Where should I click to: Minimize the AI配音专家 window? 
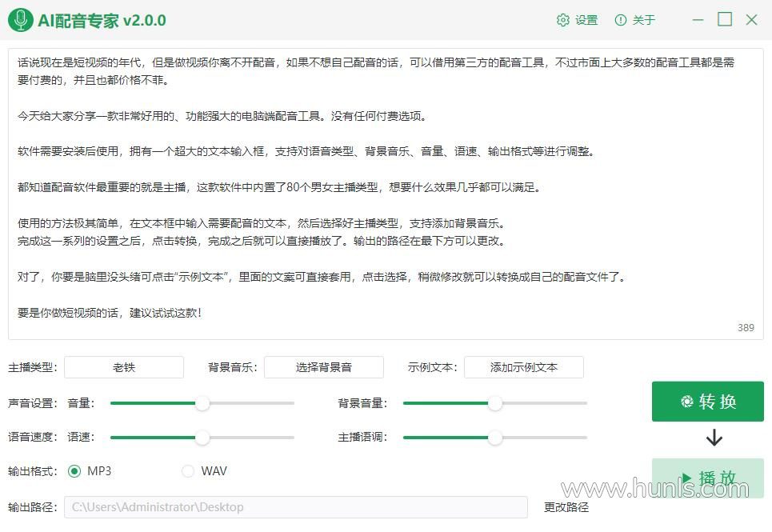pos(698,20)
